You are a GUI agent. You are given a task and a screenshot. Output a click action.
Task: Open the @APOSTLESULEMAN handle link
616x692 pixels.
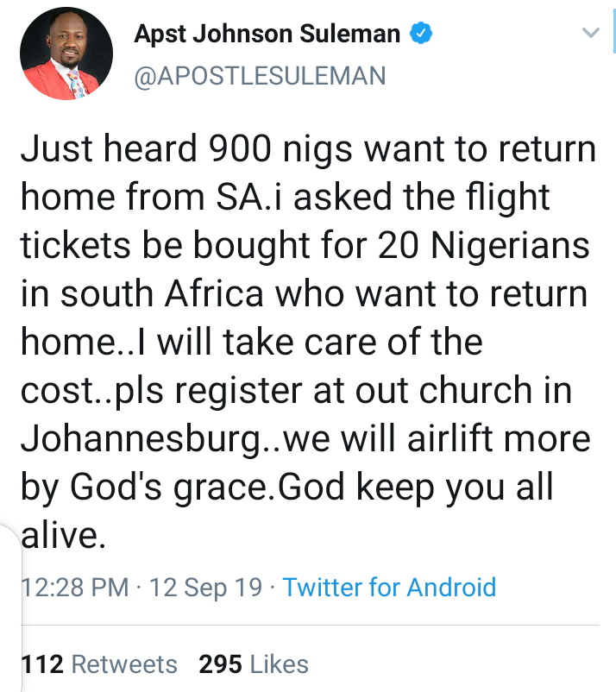coord(260,76)
